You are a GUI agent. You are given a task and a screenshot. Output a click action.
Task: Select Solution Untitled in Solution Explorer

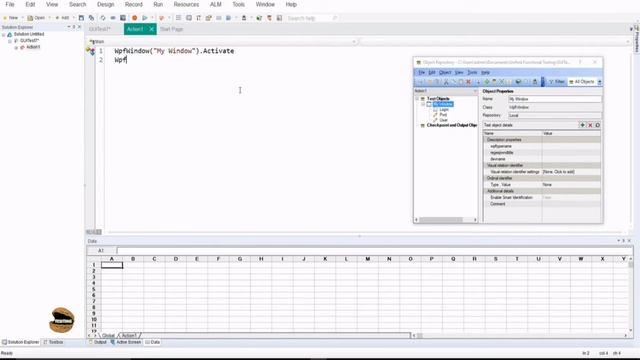click(29, 34)
